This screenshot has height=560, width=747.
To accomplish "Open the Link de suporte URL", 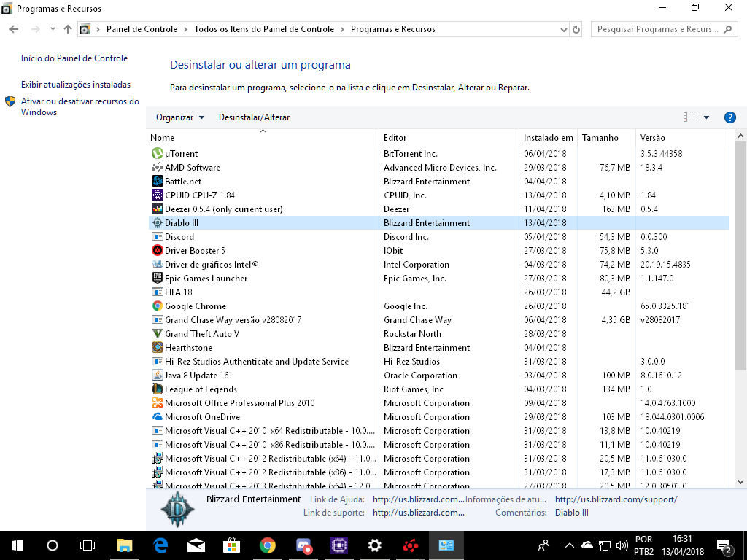I will (418, 513).
